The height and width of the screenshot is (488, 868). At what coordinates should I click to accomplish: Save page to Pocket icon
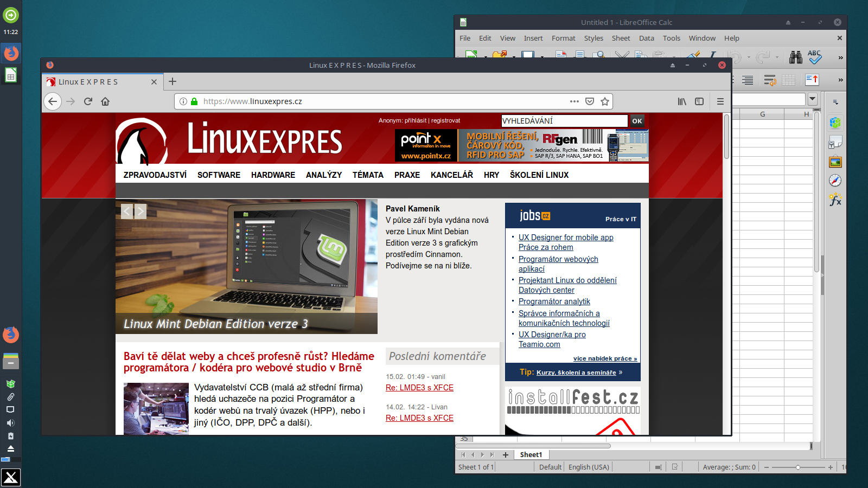tap(590, 101)
